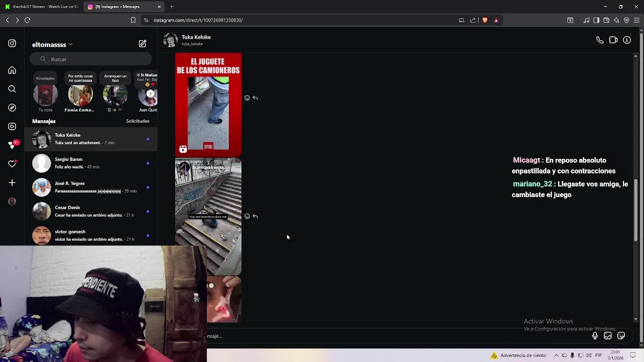Open Advertencia de viento weather widget

518,355
